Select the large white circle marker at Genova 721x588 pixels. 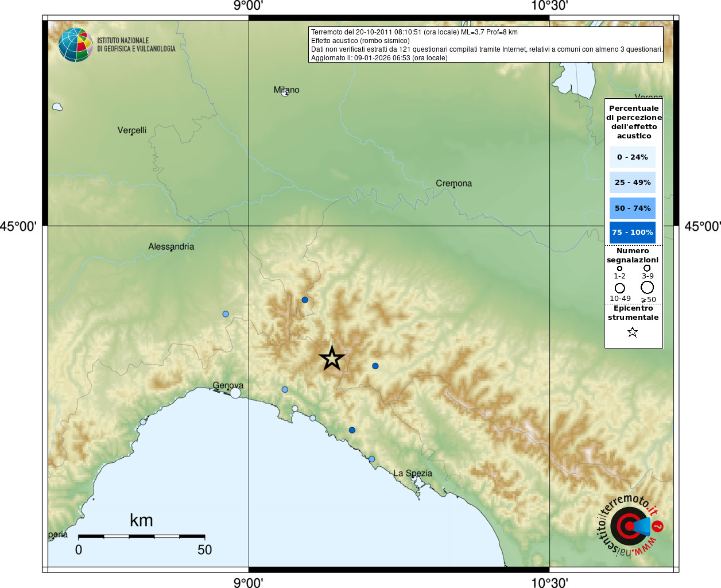[235, 393]
